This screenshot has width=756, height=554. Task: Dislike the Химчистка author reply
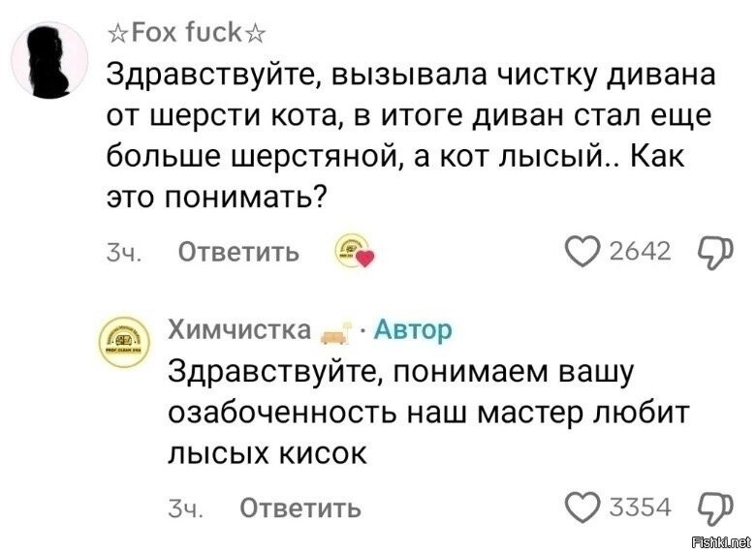click(711, 508)
